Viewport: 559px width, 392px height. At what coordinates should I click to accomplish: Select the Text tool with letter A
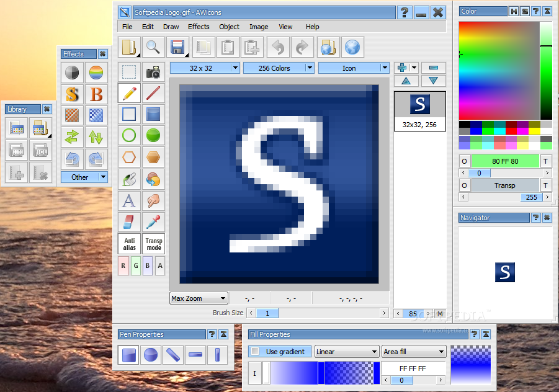(129, 200)
